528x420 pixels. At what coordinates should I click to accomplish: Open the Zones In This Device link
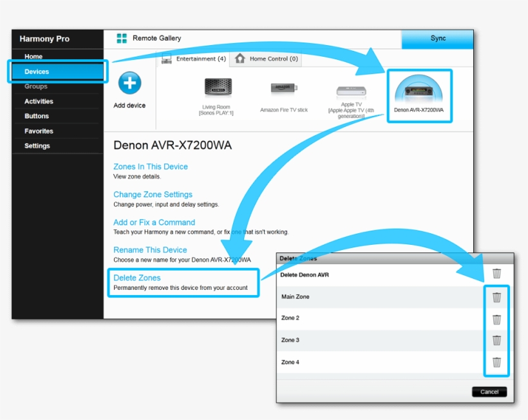pyautogui.click(x=151, y=166)
